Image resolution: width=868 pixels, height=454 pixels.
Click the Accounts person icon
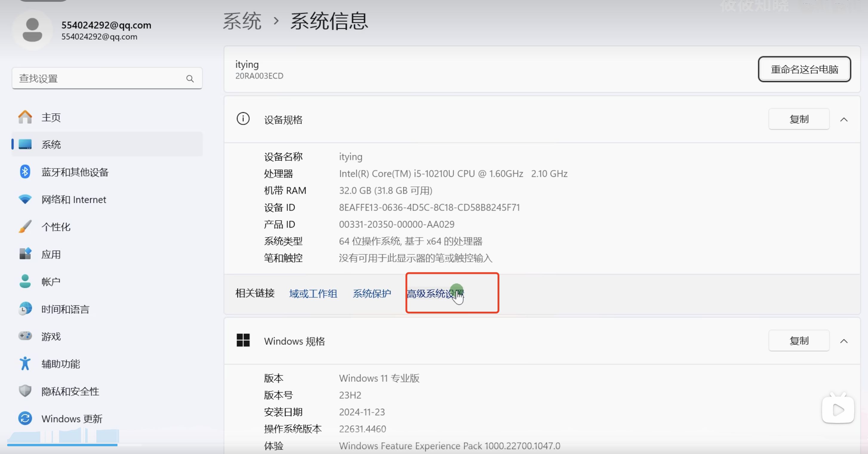[25, 281]
